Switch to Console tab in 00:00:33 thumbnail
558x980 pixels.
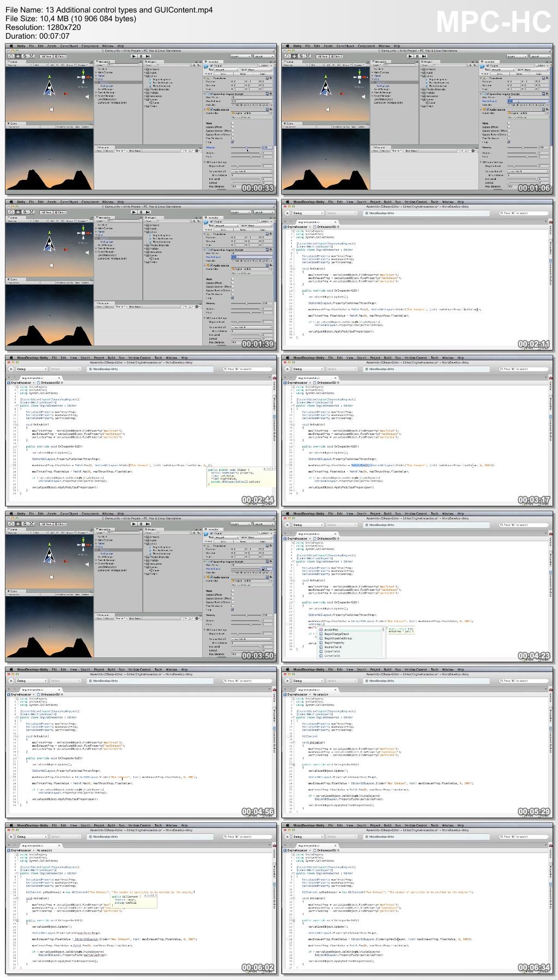tap(105, 147)
